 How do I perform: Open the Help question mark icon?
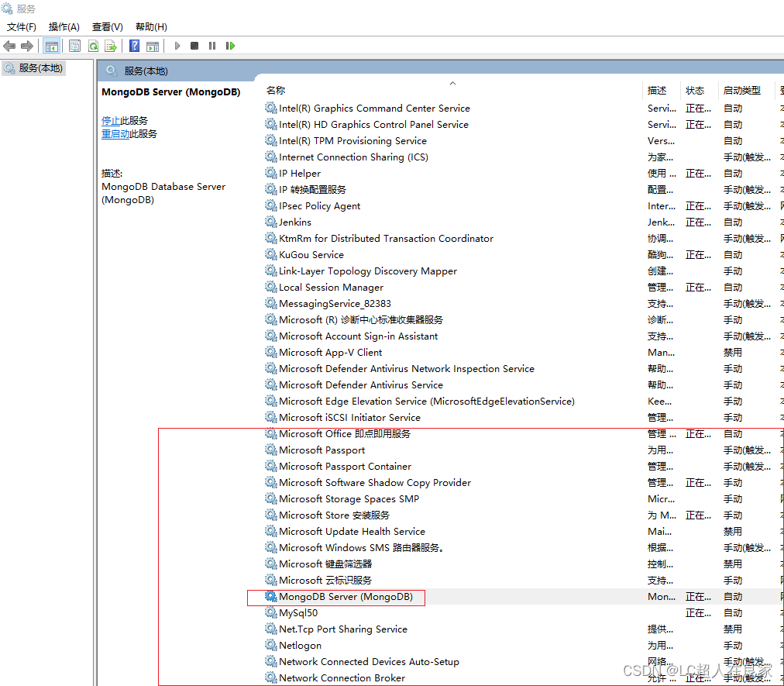coord(134,46)
